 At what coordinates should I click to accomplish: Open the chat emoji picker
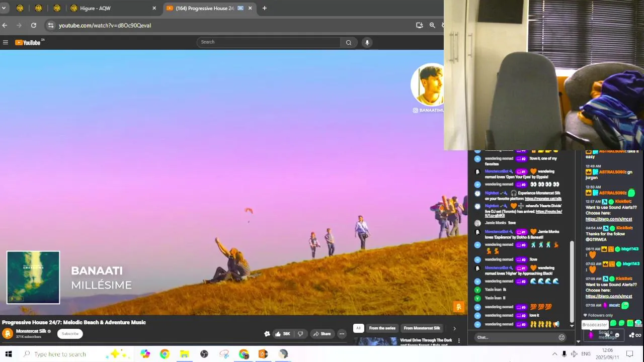coord(561,337)
